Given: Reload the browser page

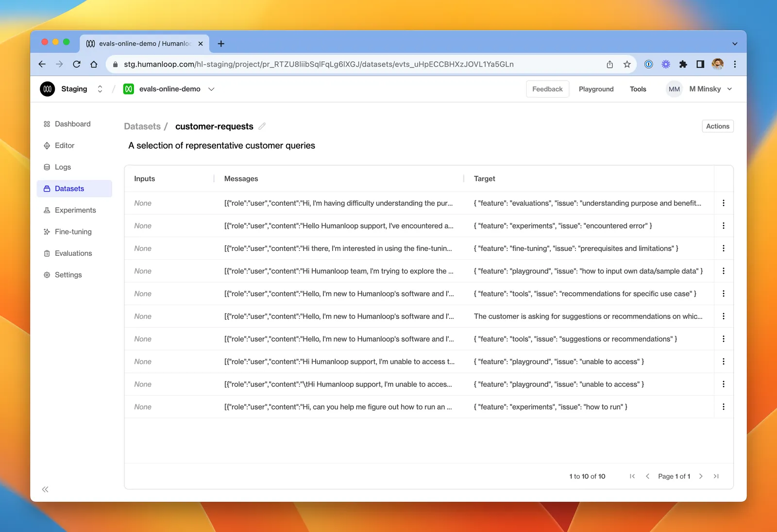Looking at the screenshot, I should coord(77,64).
